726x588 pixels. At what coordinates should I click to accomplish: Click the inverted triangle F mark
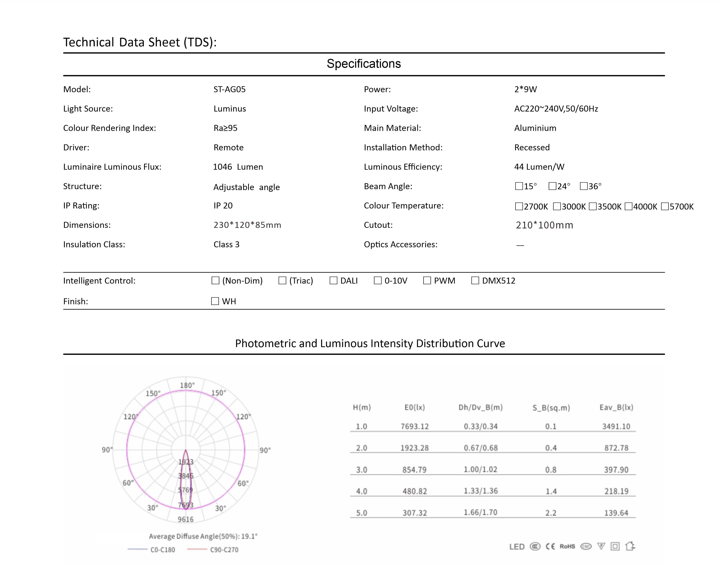601,546
